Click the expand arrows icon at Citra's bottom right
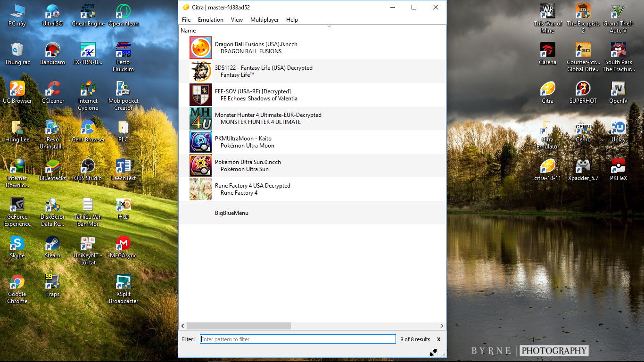 pos(433,352)
